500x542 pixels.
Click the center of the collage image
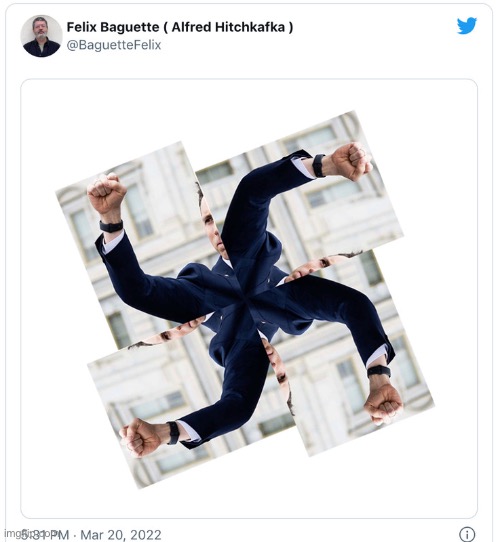(x=245, y=299)
